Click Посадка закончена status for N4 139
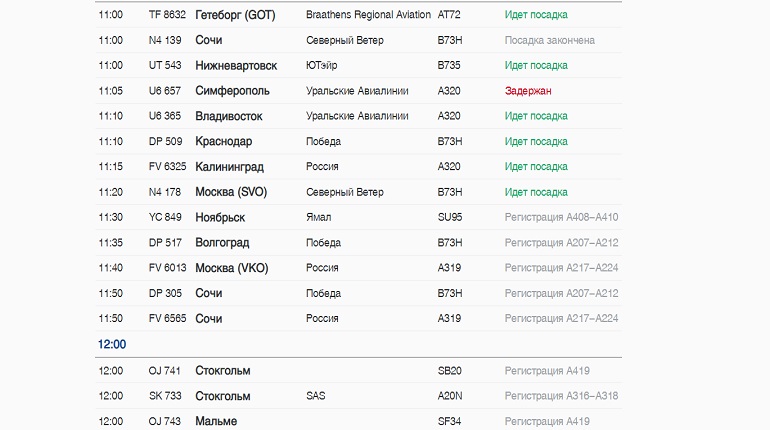The image size is (770, 430). click(x=550, y=40)
